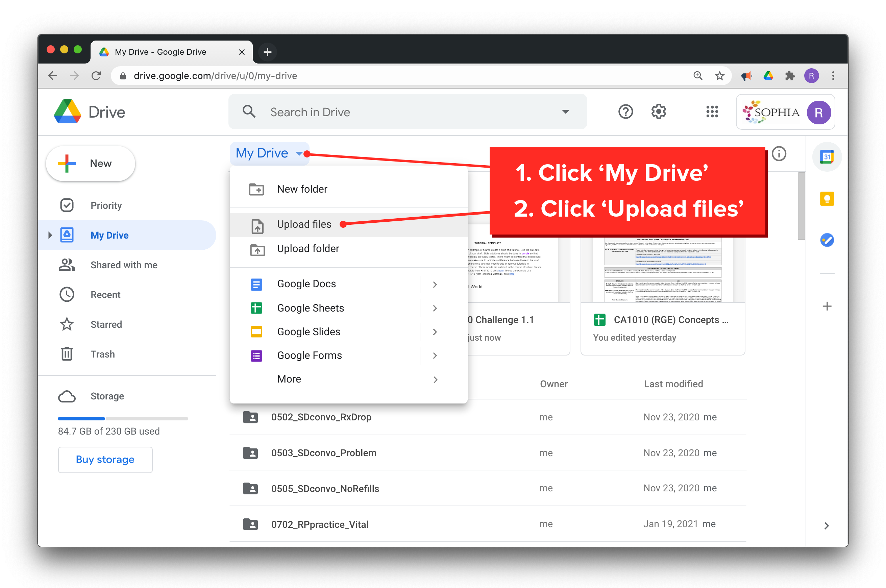Open the browser extensions puzzle icon

tap(790, 76)
